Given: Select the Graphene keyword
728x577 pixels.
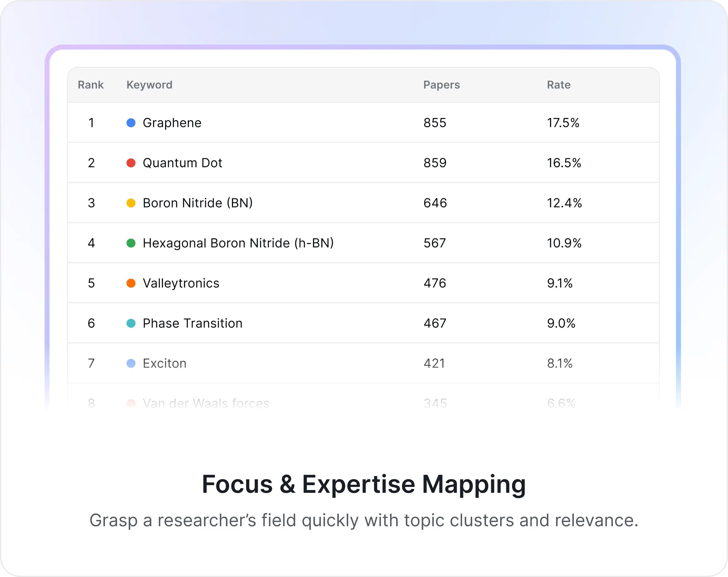Looking at the screenshot, I should click(x=172, y=123).
